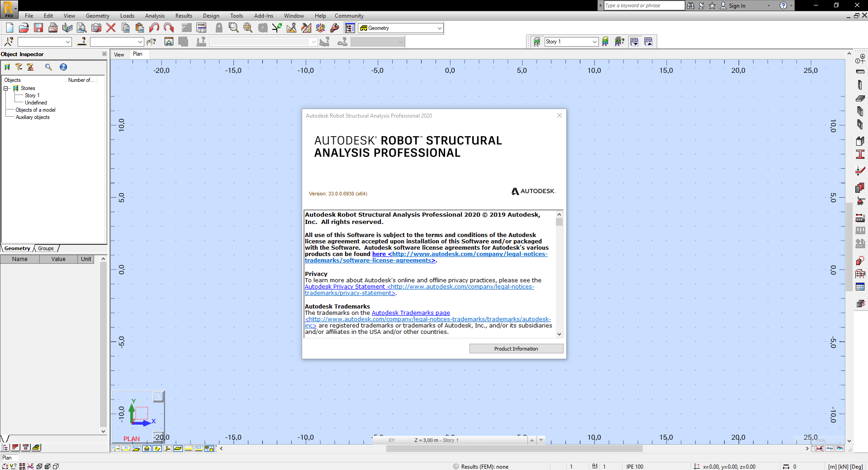
Task: Open the Tables icon in right toolbar
Action: (860, 287)
